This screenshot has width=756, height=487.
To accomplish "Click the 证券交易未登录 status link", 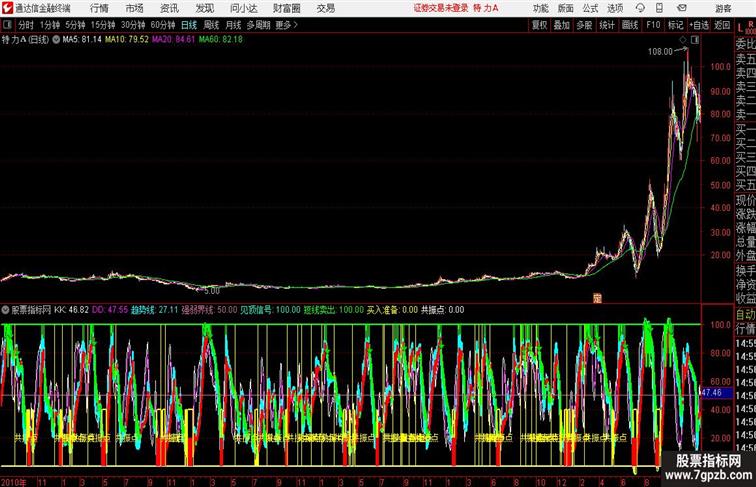I will [x=441, y=8].
